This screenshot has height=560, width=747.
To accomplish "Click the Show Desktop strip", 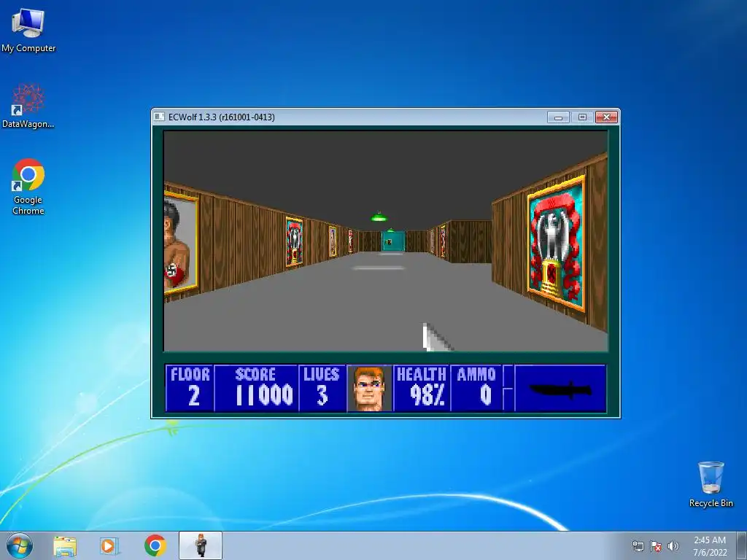I will [742, 545].
